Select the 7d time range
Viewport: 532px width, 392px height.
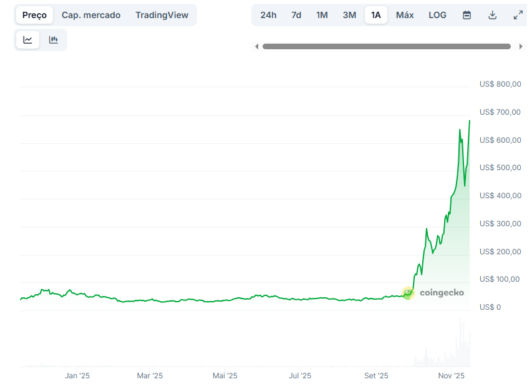point(296,15)
